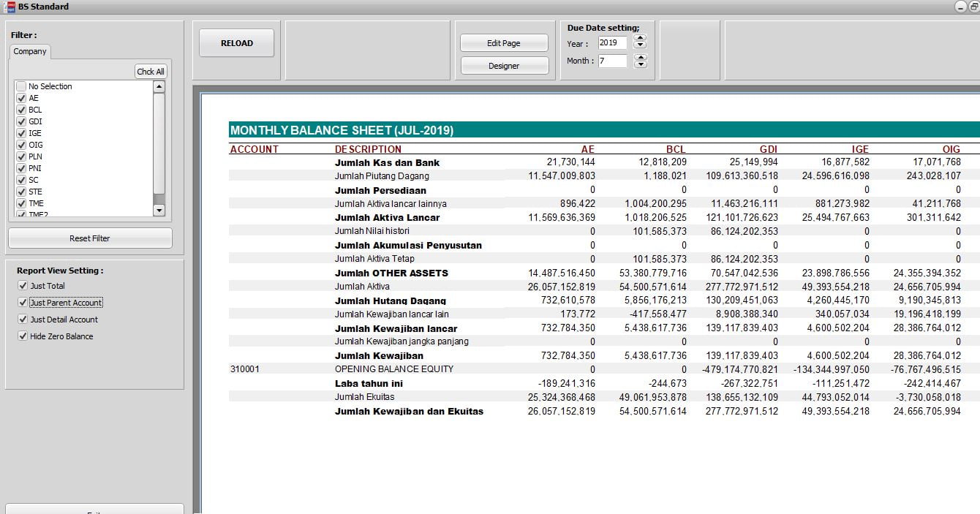Click the BS Standard app icon in title bar
This screenshot has width=980, height=514.
pyautogui.click(x=10, y=7)
